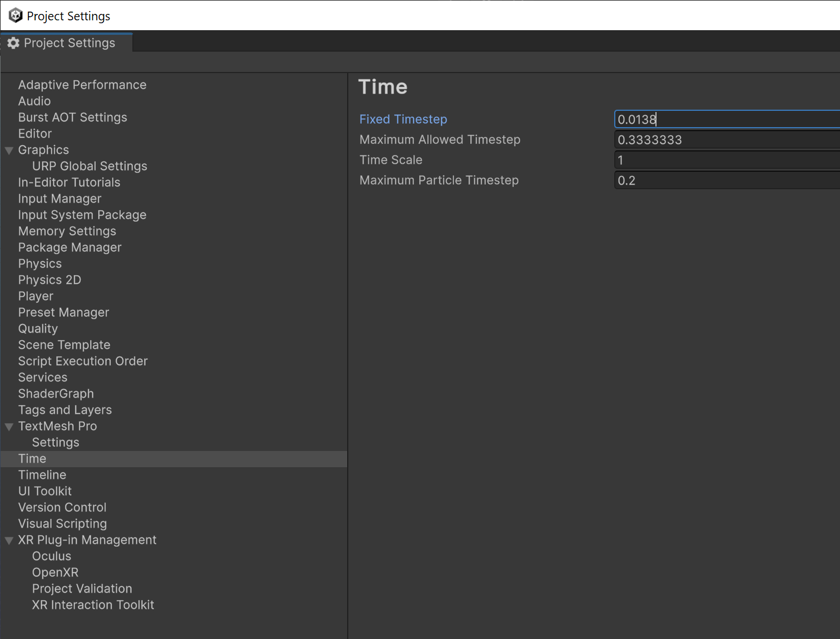
Task: Select the Graphics category
Action: coord(44,150)
